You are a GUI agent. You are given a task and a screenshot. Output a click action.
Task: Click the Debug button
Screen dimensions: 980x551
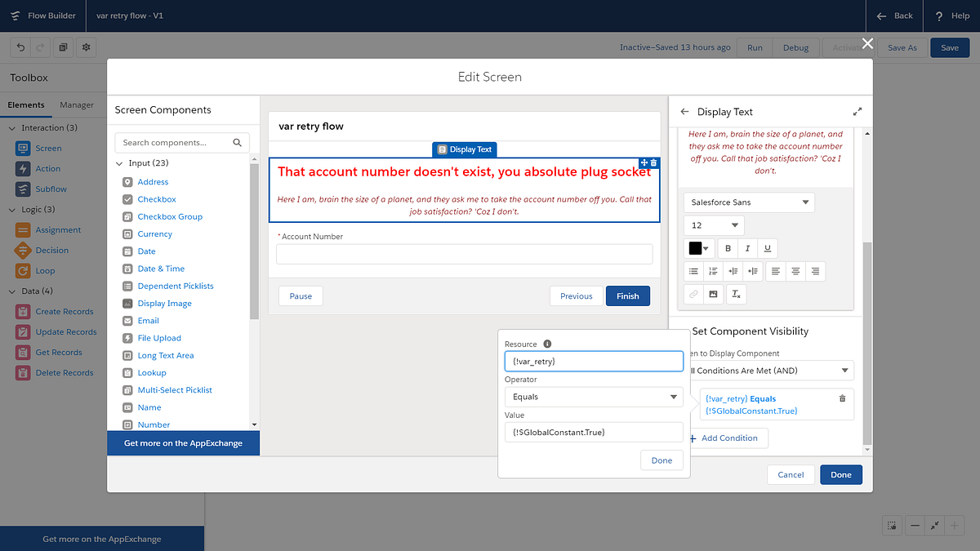pos(795,47)
